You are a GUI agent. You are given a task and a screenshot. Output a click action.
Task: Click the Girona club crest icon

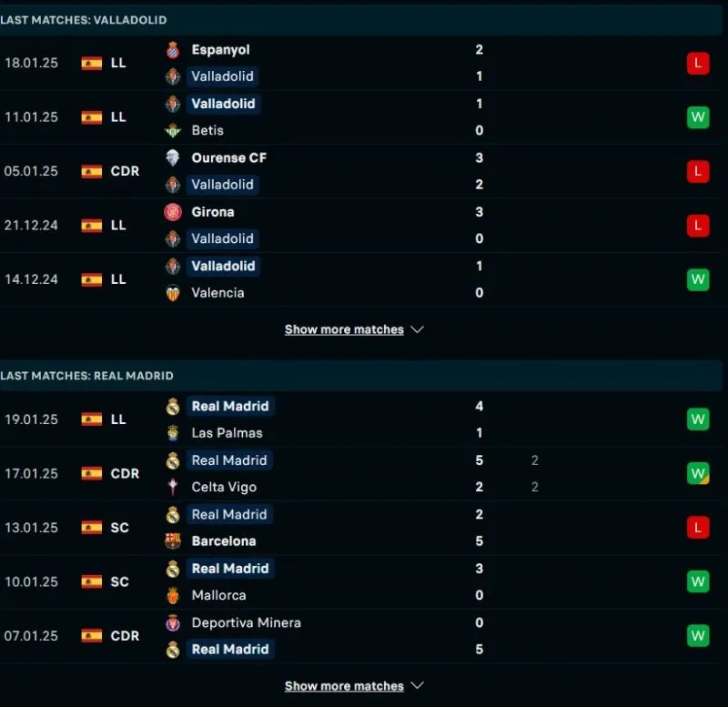173,212
